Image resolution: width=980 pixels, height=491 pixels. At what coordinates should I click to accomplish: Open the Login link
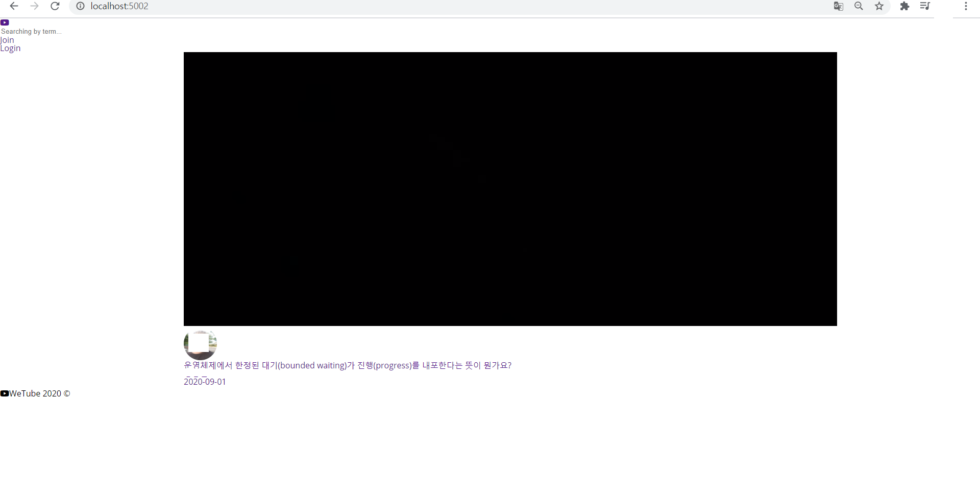10,48
